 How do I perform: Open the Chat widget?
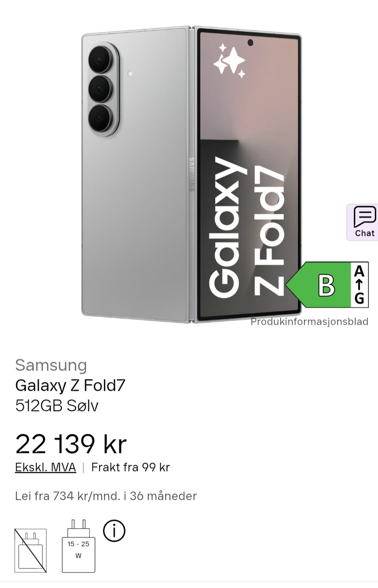tap(363, 222)
